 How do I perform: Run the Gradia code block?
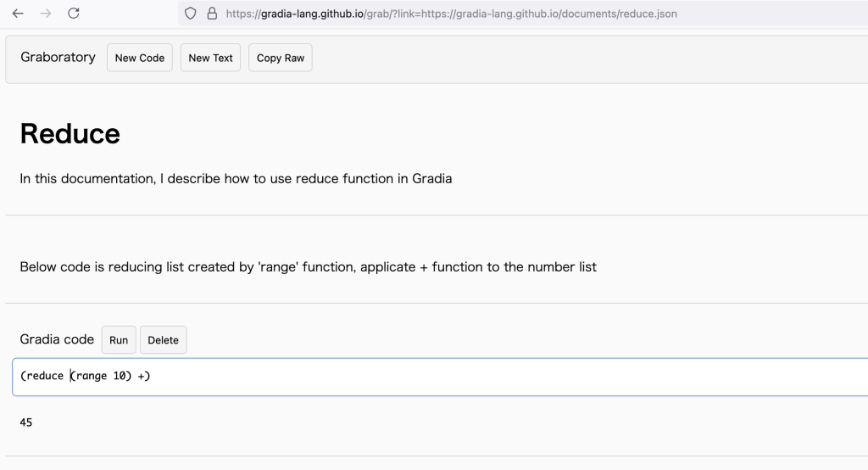pos(119,339)
